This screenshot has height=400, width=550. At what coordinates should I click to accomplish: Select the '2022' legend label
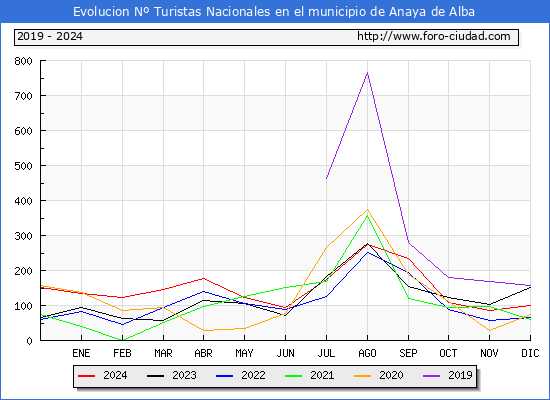tap(253, 375)
